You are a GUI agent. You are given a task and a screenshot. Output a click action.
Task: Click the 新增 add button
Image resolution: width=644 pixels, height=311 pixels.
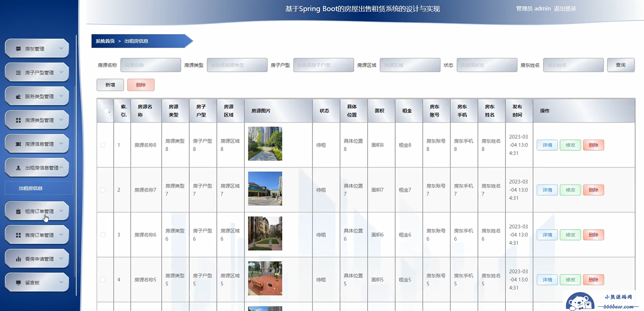pyautogui.click(x=110, y=85)
